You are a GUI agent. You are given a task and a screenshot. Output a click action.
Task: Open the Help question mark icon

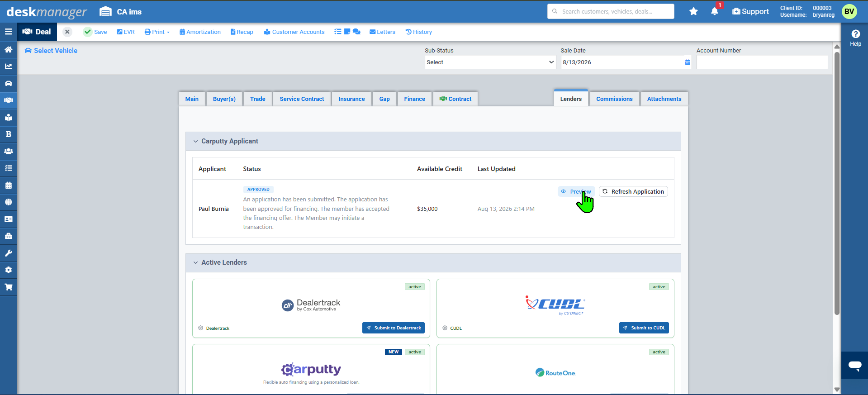click(x=855, y=34)
